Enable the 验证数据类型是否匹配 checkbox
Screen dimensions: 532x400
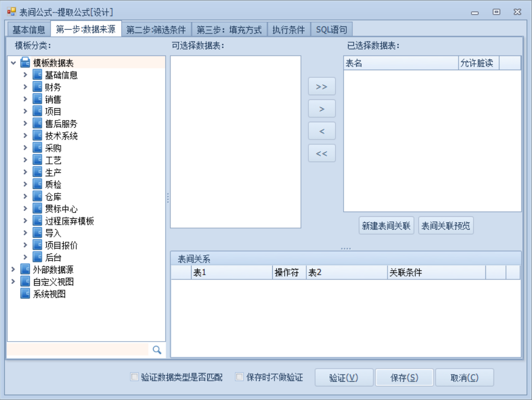click(135, 377)
